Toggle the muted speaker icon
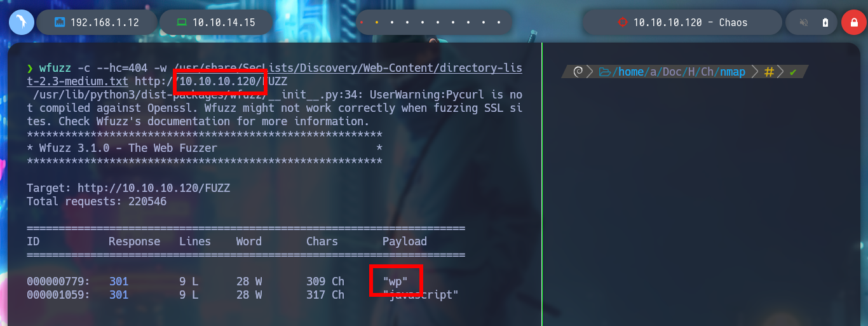868x326 pixels. 804,22
